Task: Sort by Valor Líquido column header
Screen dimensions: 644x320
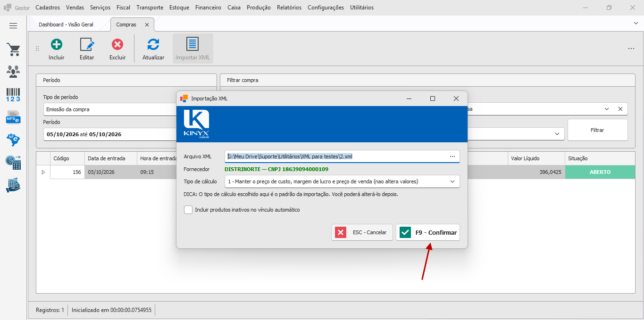Action: click(x=536, y=158)
